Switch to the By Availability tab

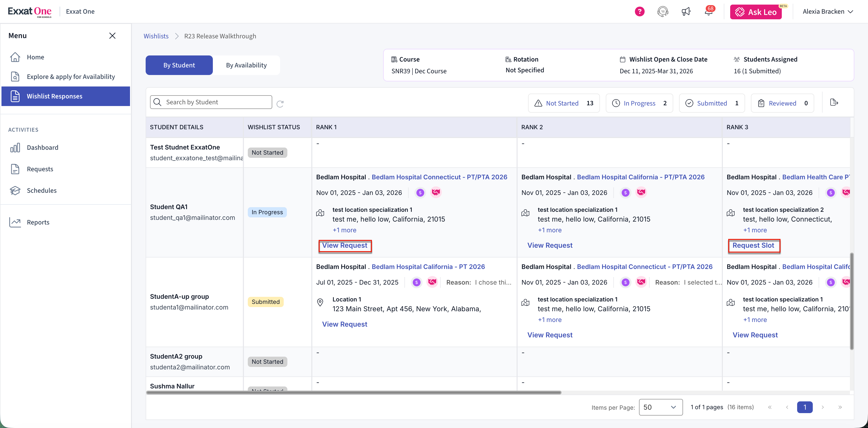point(246,65)
